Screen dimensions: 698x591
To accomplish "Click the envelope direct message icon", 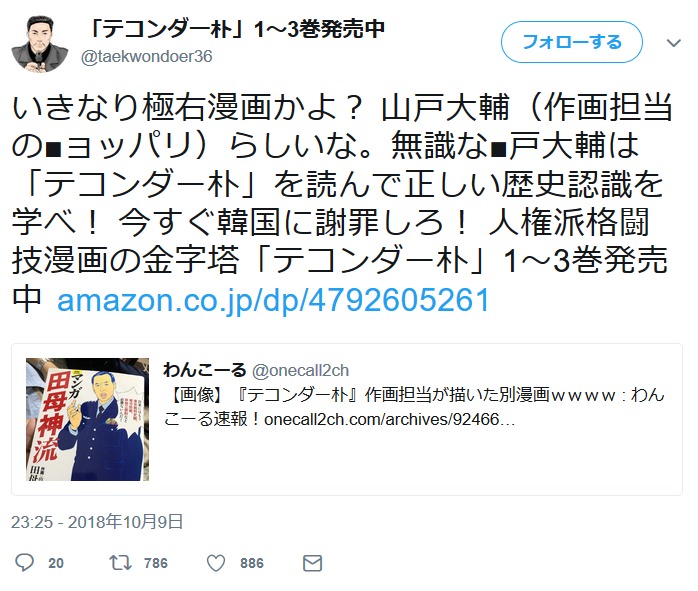I will click(x=312, y=563).
